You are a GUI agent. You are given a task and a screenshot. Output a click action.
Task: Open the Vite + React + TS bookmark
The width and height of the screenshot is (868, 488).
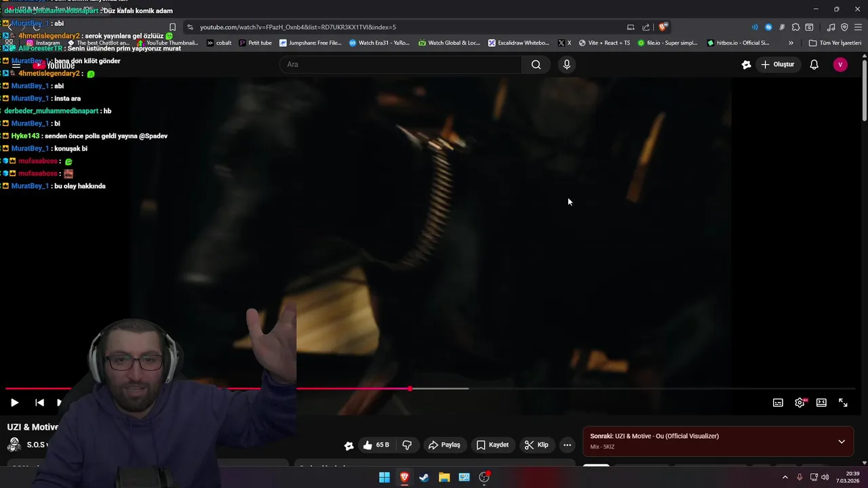pyautogui.click(x=604, y=43)
